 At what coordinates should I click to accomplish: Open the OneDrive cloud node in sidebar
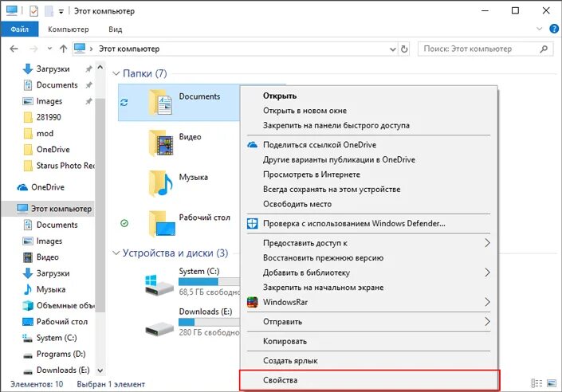click(47, 187)
